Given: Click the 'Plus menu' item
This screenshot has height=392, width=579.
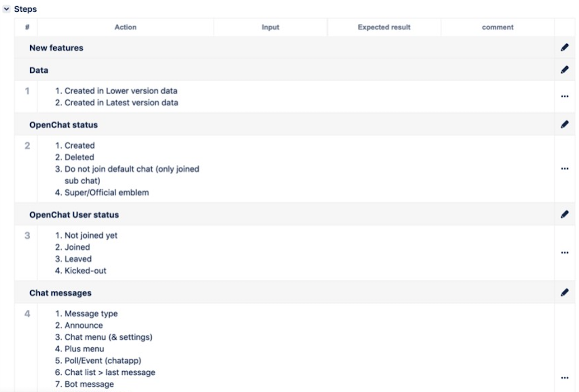Looking at the screenshot, I should (x=84, y=349).
